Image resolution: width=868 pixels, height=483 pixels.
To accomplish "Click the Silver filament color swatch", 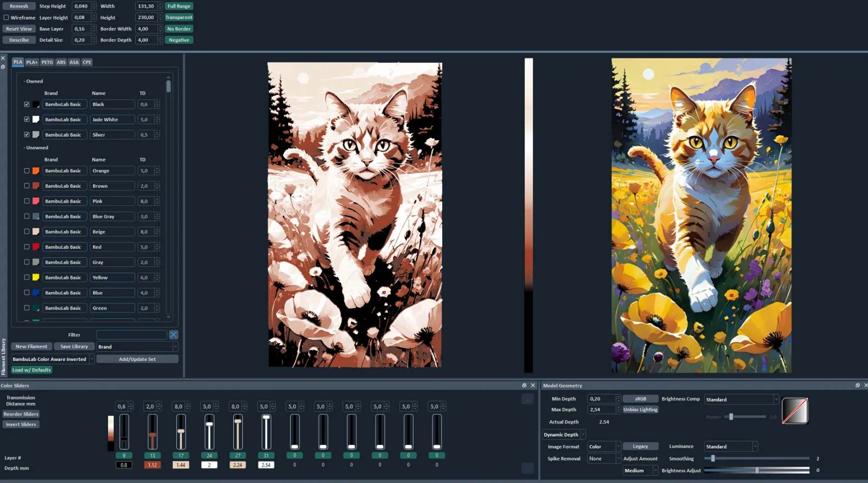I will (36, 135).
